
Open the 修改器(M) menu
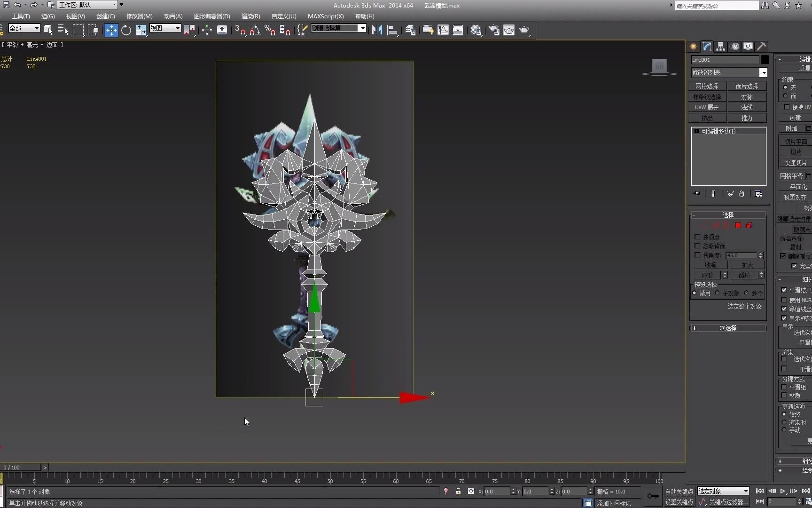[139, 16]
